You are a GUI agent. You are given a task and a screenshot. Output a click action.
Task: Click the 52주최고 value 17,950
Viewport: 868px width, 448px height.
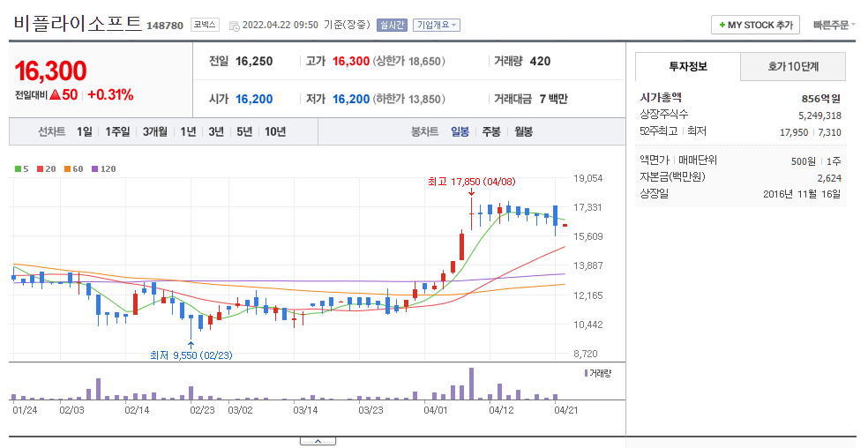pos(794,132)
